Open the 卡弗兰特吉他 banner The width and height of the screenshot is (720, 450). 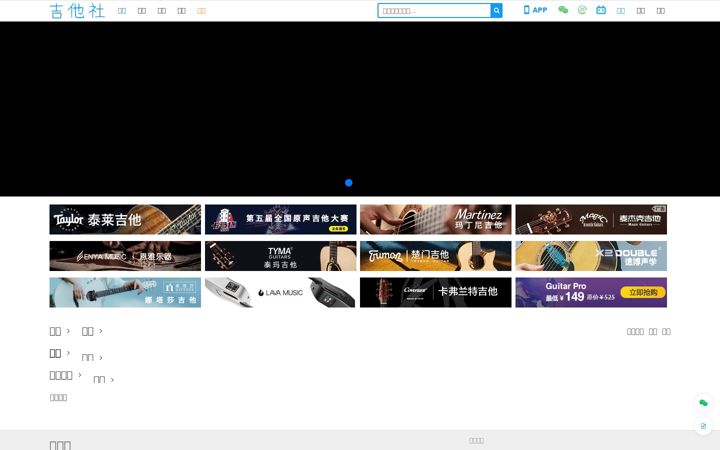(x=436, y=292)
